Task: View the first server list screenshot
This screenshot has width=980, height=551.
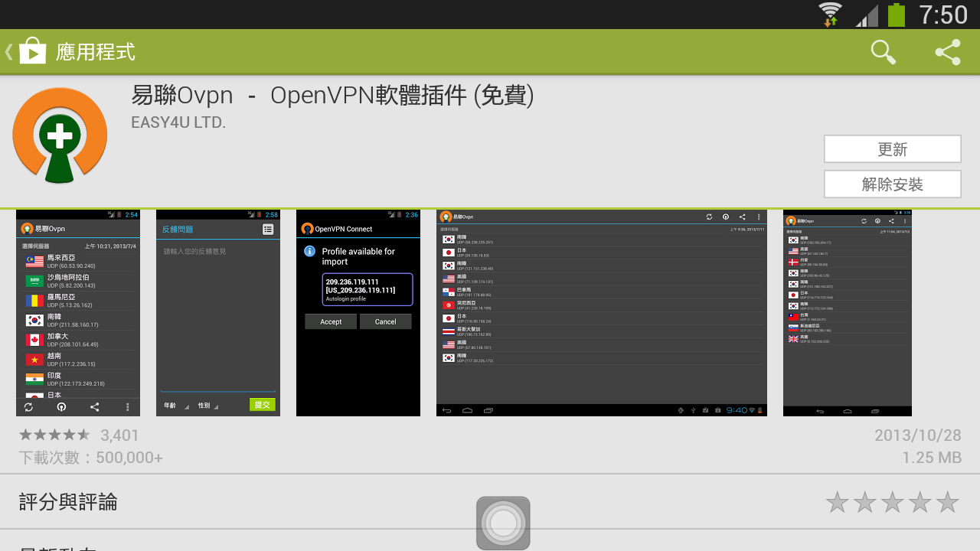Action: (x=77, y=312)
